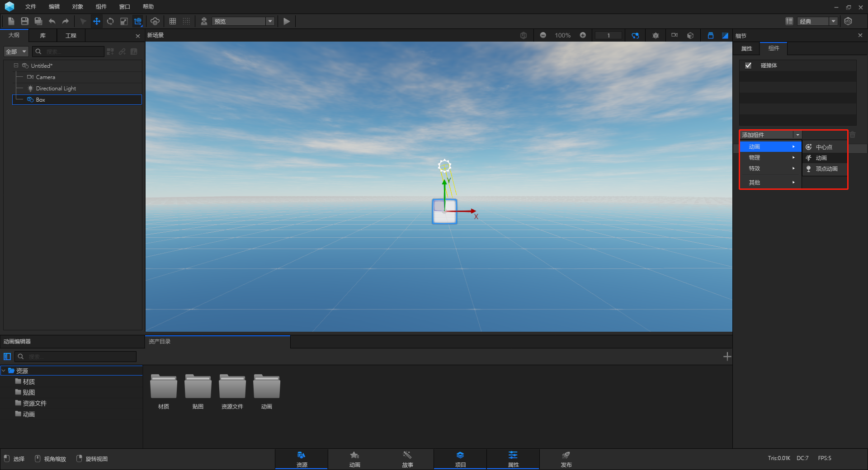Choose the 顶点动画 component
The width and height of the screenshot is (868, 470).
coord(825,169)
